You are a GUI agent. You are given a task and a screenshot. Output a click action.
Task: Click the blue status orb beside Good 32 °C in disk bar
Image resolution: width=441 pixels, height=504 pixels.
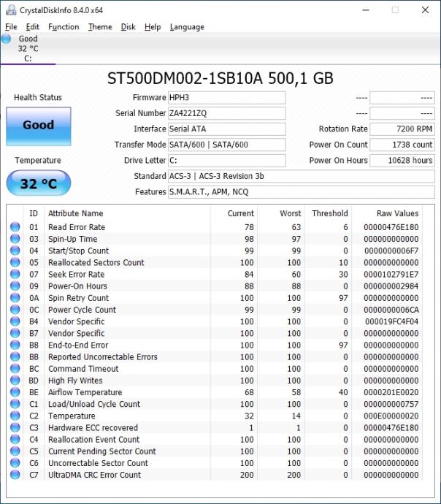point(6,39)
